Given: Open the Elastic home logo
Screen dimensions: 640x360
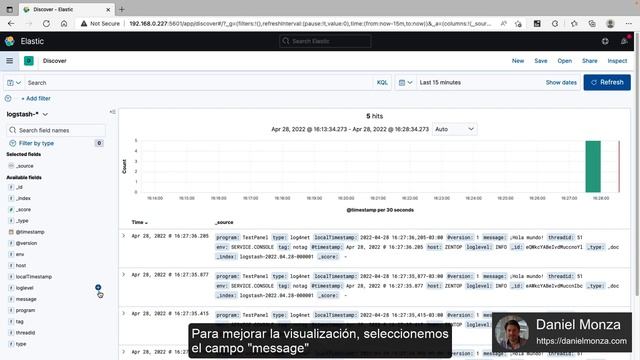Looking at the screenshot, I should pyautogui.click(x=10, y=41).
